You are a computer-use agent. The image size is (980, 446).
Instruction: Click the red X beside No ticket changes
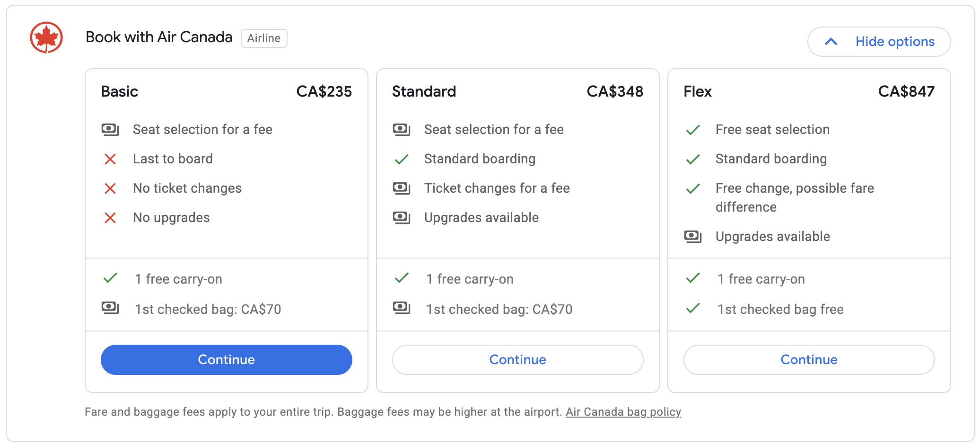click(x=110, y=188)
